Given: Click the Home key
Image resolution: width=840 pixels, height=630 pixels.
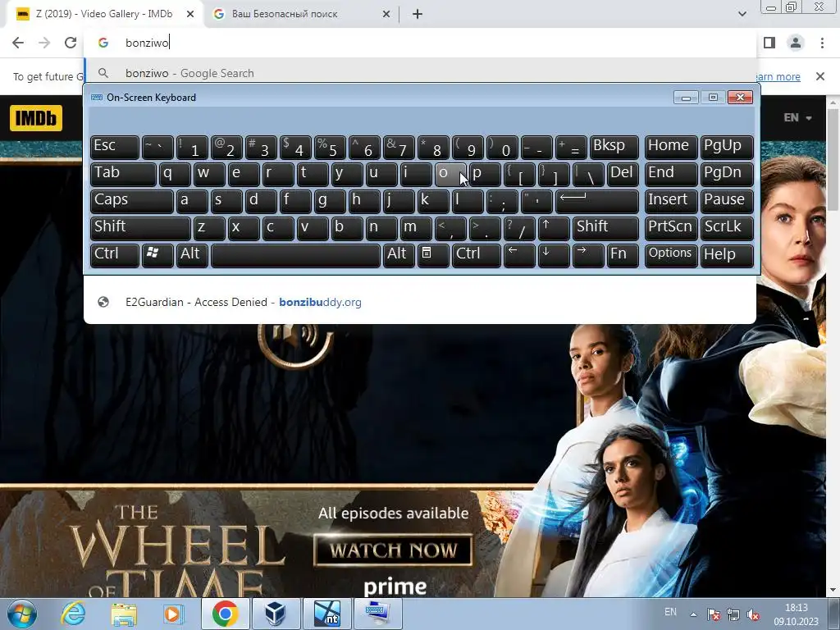Looking at the screenshot, I should click(x=671, y=147).
